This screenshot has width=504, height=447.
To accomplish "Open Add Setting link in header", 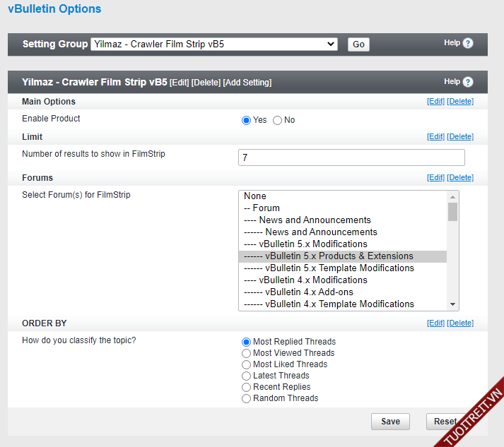I will pyautogui.click(x=247, y=83).
